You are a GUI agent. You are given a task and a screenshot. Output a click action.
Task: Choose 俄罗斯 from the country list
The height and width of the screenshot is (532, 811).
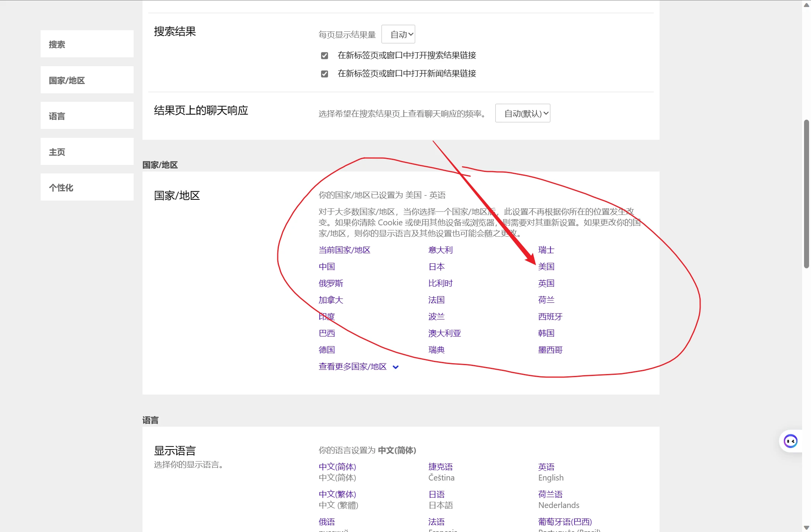pyautogui.click(x=331, y=283)
